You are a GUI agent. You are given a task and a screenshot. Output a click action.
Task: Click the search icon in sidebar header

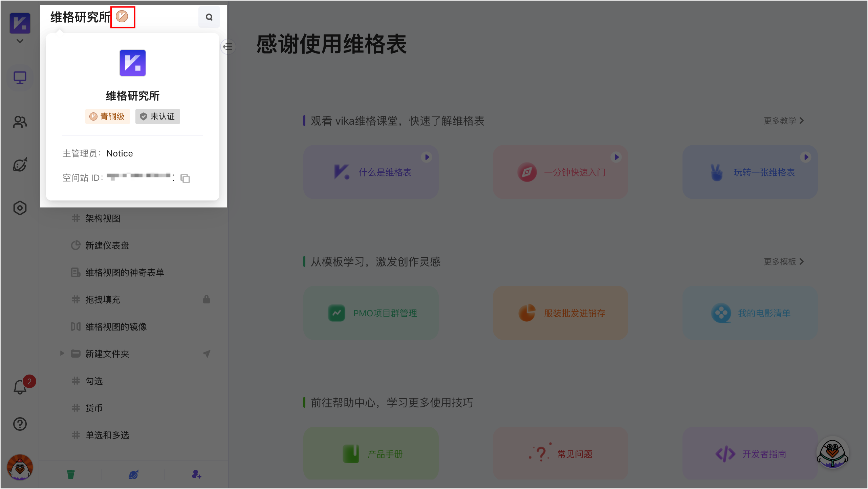click(x=209, y=17)
